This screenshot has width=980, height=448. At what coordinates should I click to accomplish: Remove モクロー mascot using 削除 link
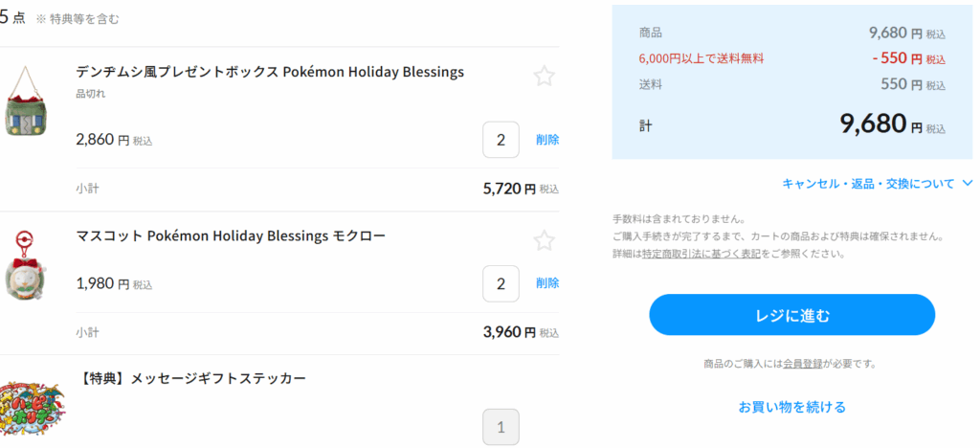pyautogui.click(x=547, y=283)
